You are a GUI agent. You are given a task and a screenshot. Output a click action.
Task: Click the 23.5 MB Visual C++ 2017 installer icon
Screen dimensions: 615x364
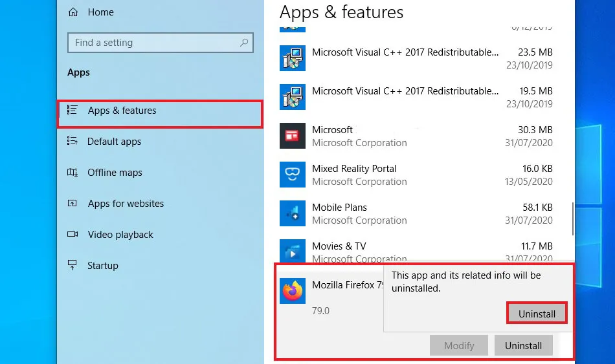(293, 58)
